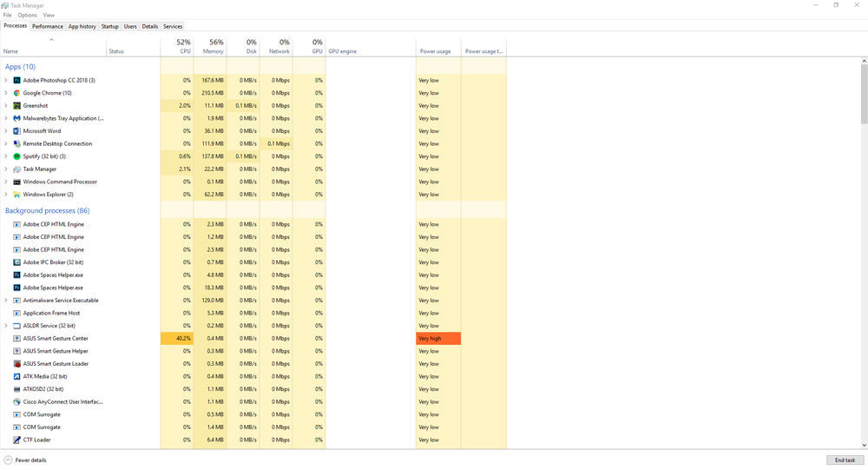The width and height of the screenshot is (868, 470).
Task: Open the File menu
Action: pyautogui.click(x=7, y=16)
